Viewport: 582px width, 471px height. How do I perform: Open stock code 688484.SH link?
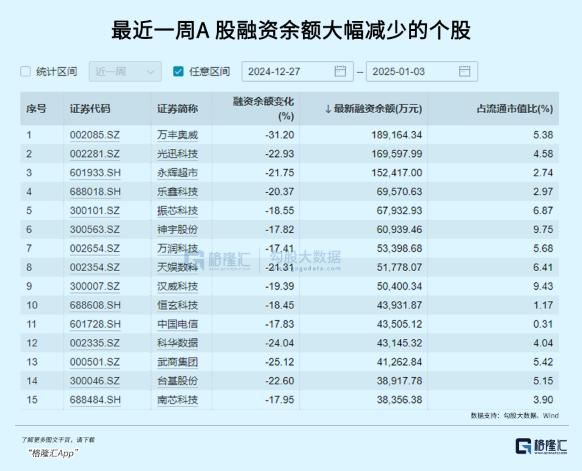click(95, 400)
